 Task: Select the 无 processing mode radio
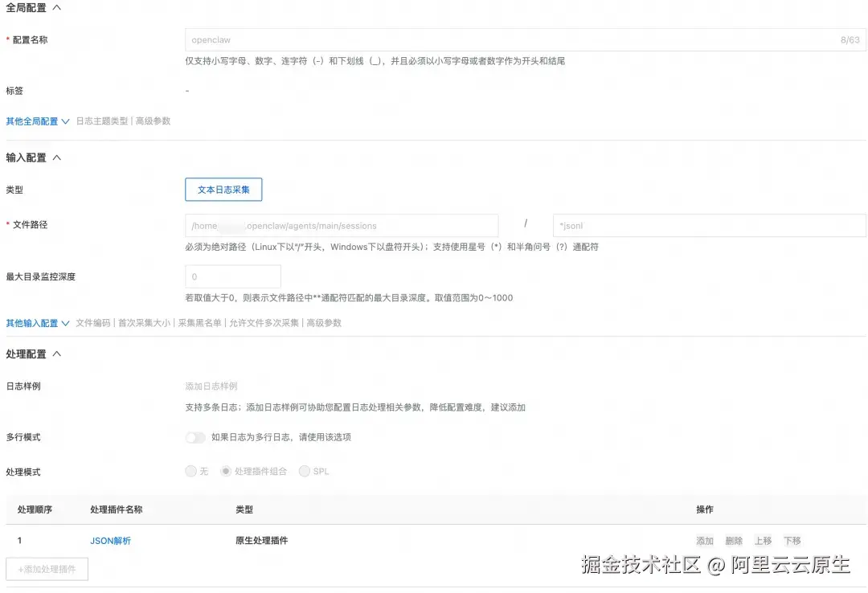point(189,472)
